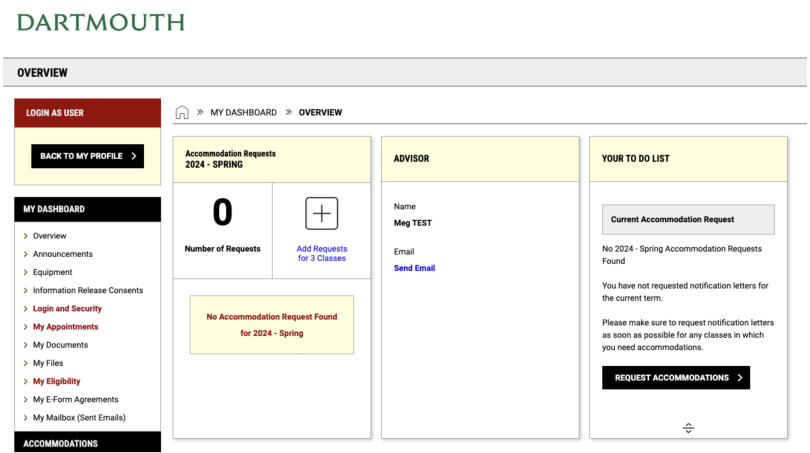Open My Eligibility in sidebar
Viewport: 810px width, 453px height.
pyautogui.click(x=57, y=381)
